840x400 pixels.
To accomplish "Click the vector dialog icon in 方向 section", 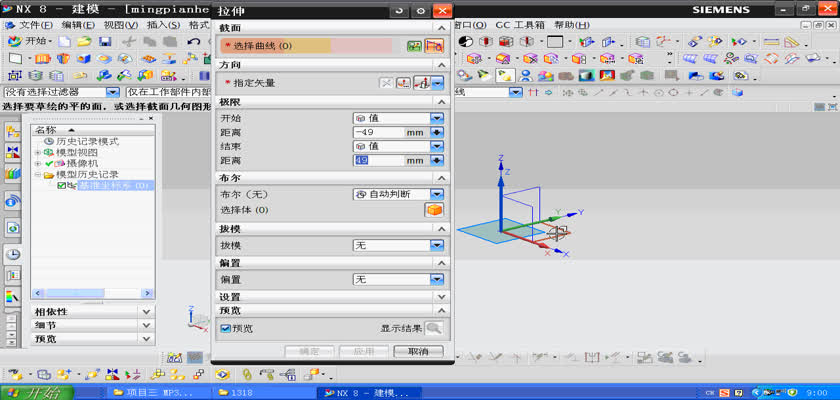I will tap(403, 83).
